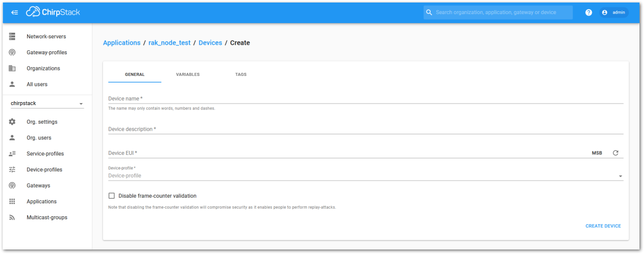Go to rak_node_test breadcrumb link
Viewport: 644px width, 254px height.
pos(169,43)
